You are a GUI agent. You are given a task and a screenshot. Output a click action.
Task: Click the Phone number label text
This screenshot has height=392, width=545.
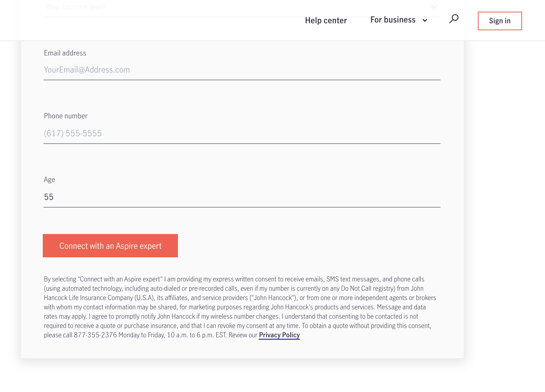(66, 116)
